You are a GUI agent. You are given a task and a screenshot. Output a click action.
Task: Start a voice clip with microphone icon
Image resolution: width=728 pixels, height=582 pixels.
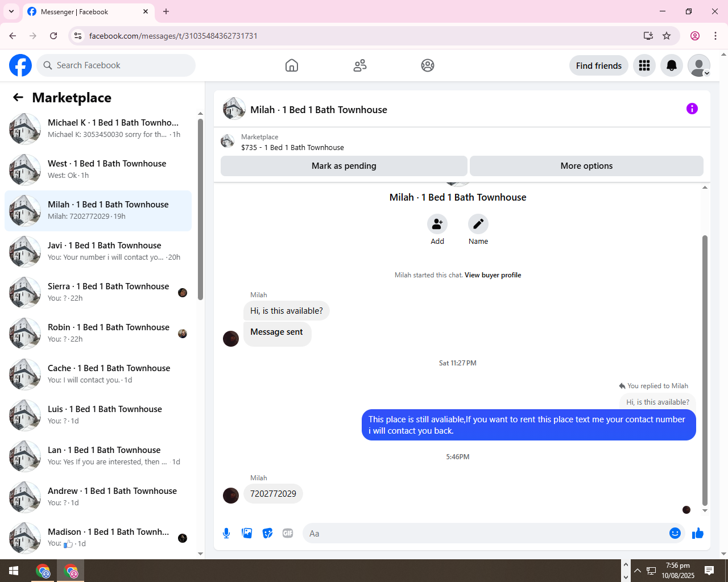pyautogui.click(x=226, y=533)
